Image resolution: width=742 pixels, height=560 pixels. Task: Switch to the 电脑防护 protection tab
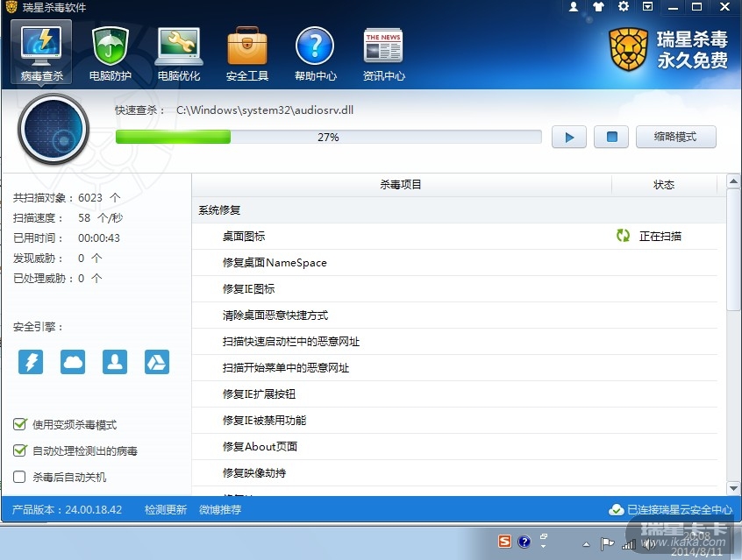(110, 53)
